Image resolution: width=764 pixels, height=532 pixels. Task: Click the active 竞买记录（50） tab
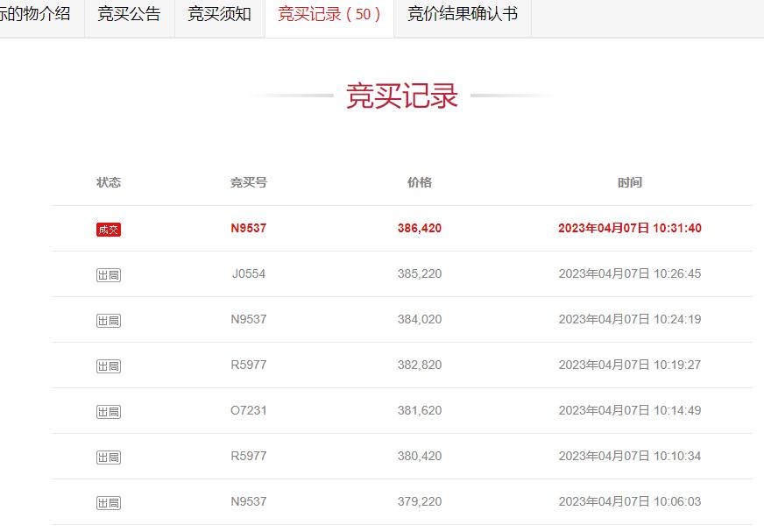(329, 15)
